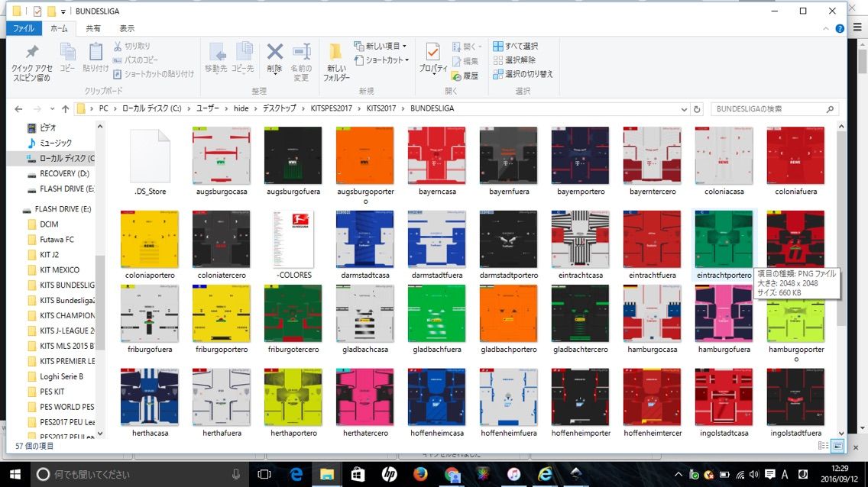Toggle the Quick Access Toolbar properties checkbox icon
This screenshot has width=868, height=487.
click(37, 11)
